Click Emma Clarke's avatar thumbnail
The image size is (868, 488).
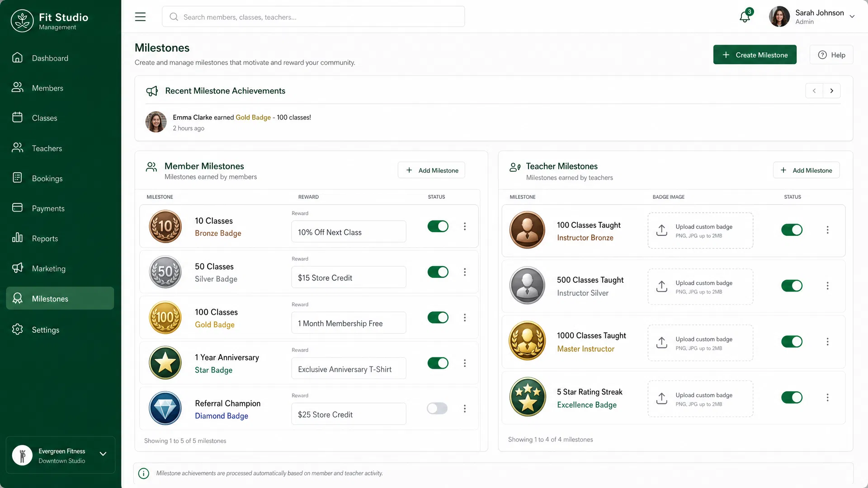point(156,122)
